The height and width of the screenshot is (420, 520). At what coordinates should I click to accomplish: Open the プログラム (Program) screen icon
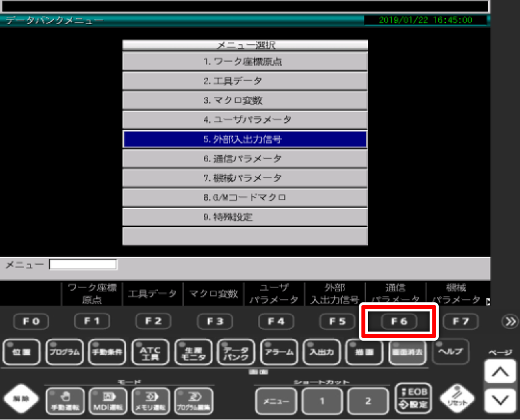click(65, 352)
